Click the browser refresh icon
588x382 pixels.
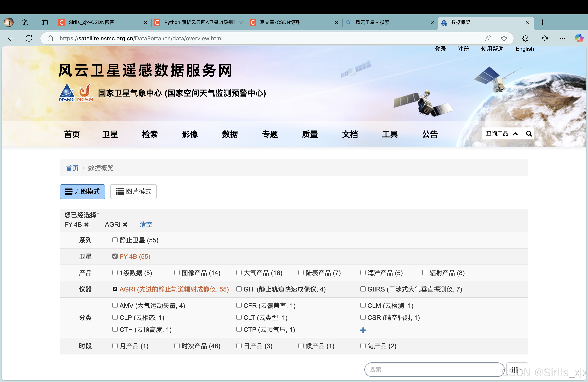tap(29, 38)
